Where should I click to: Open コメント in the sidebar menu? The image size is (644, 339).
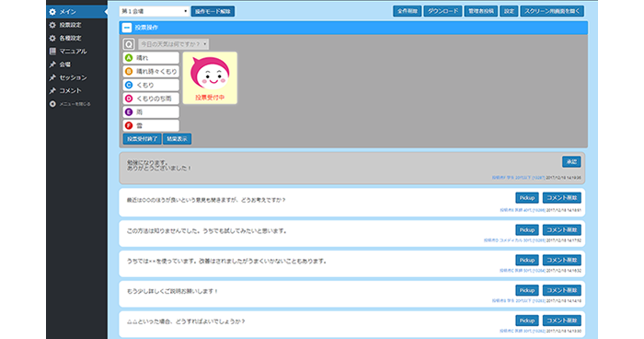pyautogui.click(x=70, y=90)
